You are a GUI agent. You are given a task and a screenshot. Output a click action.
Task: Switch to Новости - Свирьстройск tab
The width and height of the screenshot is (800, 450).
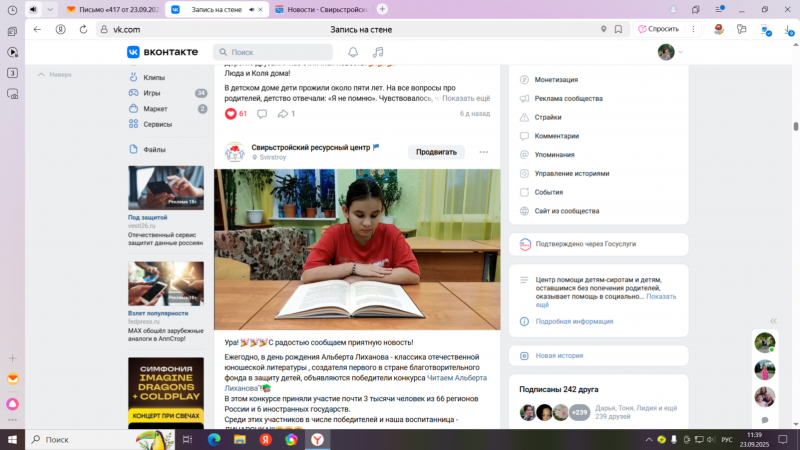pyautogui.click(x=321, y=10)
